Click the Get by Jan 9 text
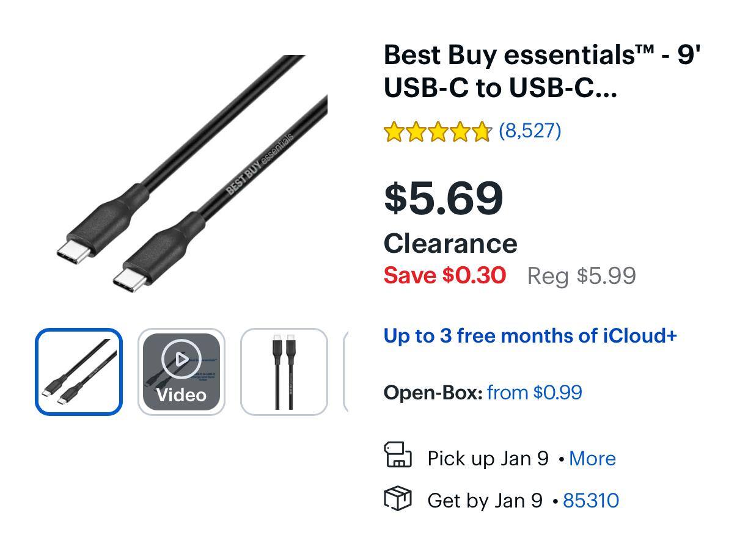The width and height of the screenshot is (737, 560). (485, 500)
